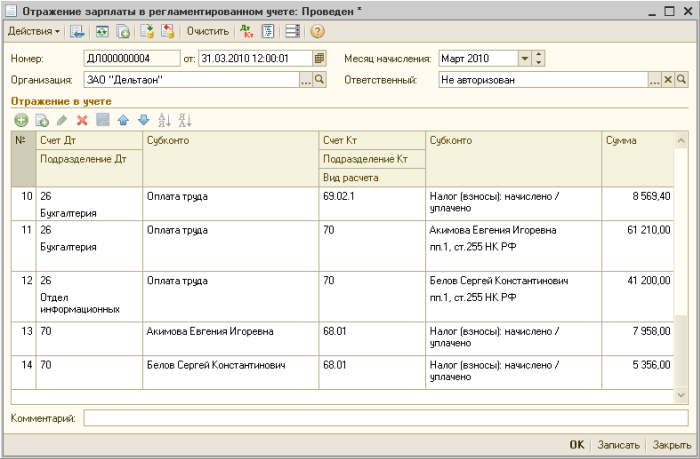Viewport: 700px width, 459px height.
Task: Click the Очистить toolbar button
Action: (207, 31)
